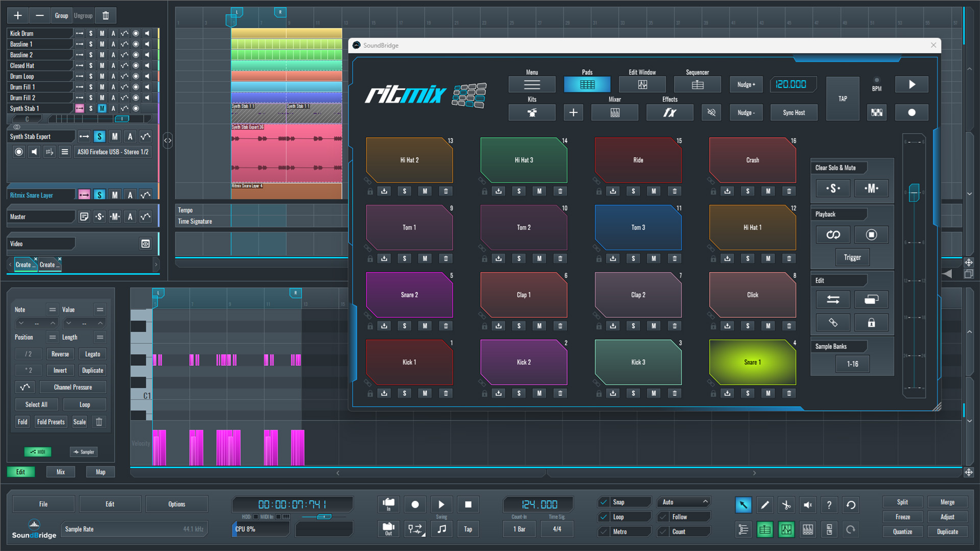Screen dimensions: 980x551
Task: Enable the Snap checkbox
Action: point(604,502)
